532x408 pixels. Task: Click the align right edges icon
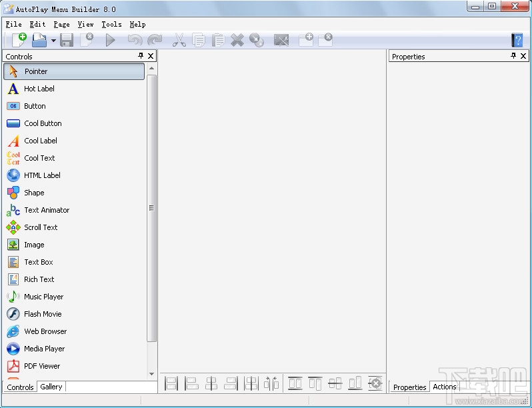[231, 383]
